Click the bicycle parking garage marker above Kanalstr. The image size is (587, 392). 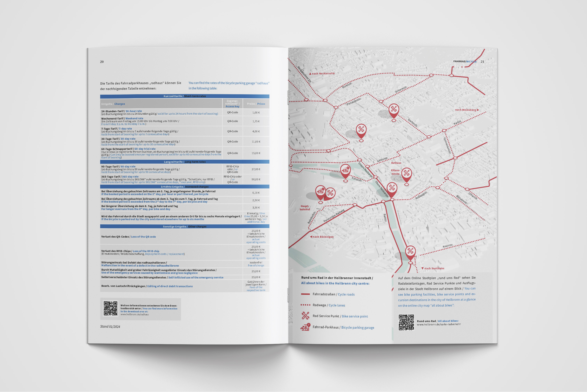(x=345, y=170)
